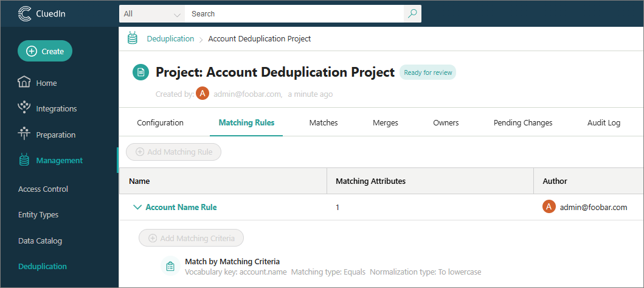Viewport: 644px width, 288px height.
Task: Open Data Catalog submenu item
Action: tap(40, 241)
